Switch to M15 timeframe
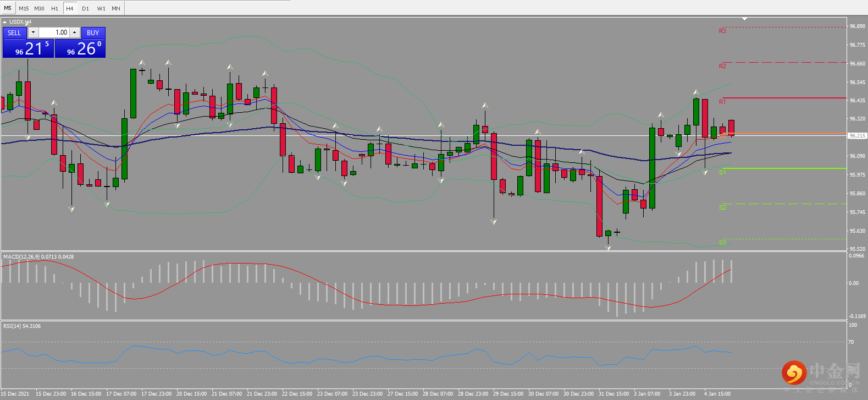 24,8
